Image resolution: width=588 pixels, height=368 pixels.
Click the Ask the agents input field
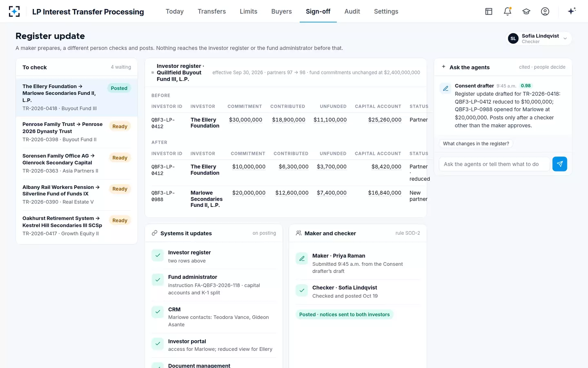tap(494, 164)
